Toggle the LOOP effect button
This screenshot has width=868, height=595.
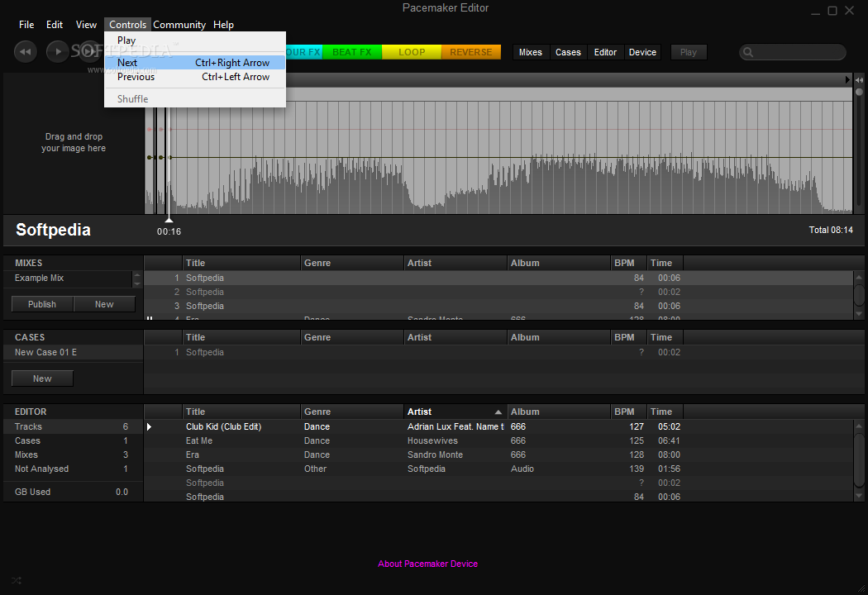pos(412,52)
